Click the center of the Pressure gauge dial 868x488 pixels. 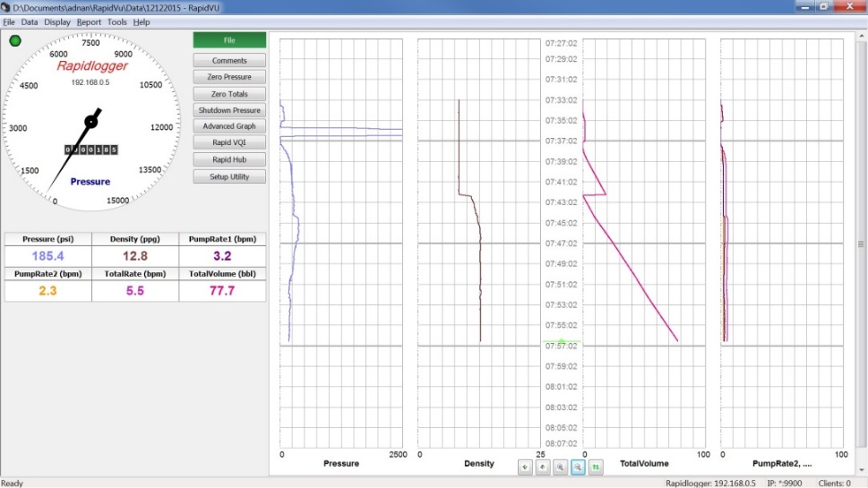tap(90, 122)
